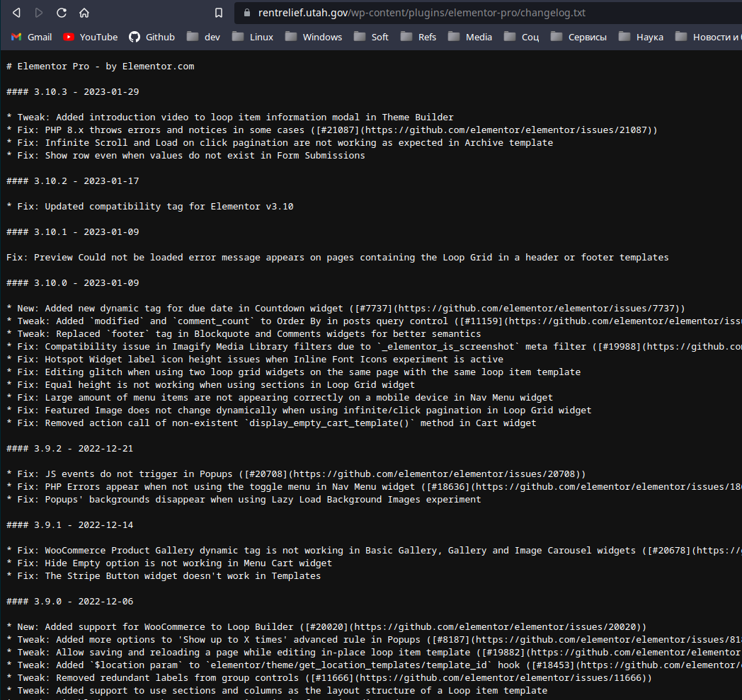Open the Соц bookmarks folder
The height and width of the screenshot is (700, 742).
(x=522, y=37)
